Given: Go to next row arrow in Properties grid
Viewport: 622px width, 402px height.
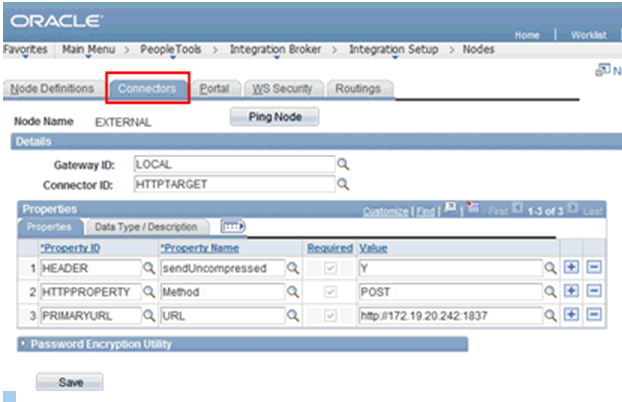Looking at the screenshot, I should [x=573, y=208].
